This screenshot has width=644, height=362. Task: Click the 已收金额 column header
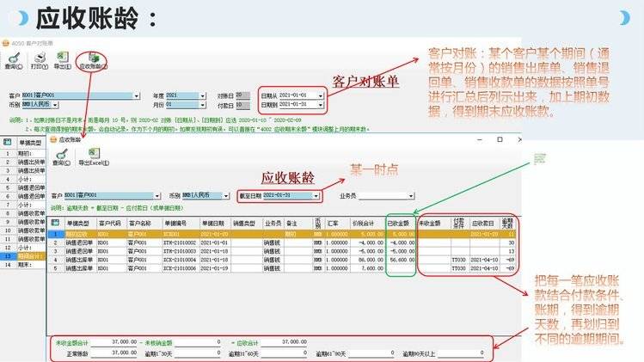[x=399, y=222]
